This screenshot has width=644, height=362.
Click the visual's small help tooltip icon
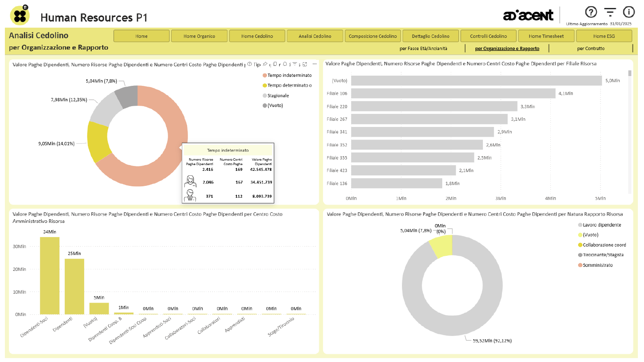(250, 64)
